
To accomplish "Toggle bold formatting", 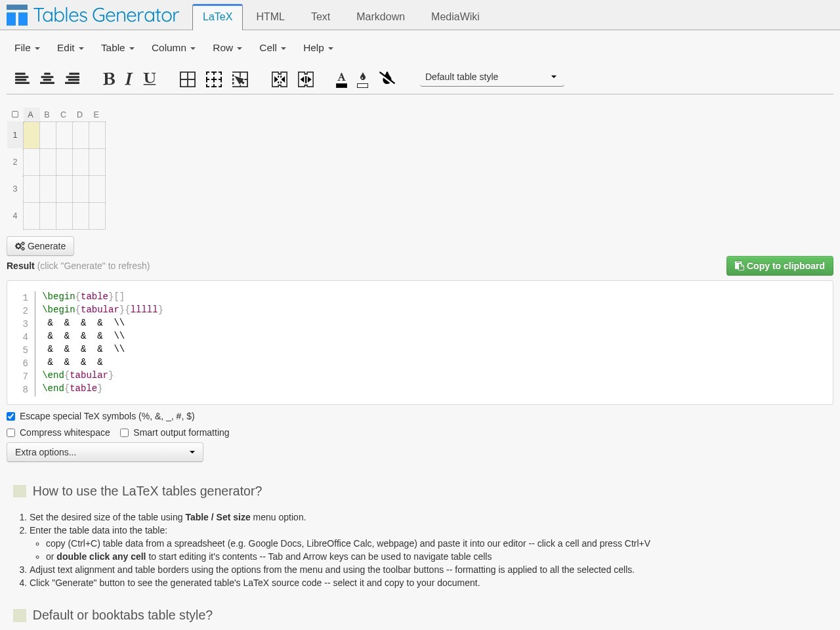I will [109, 79].
